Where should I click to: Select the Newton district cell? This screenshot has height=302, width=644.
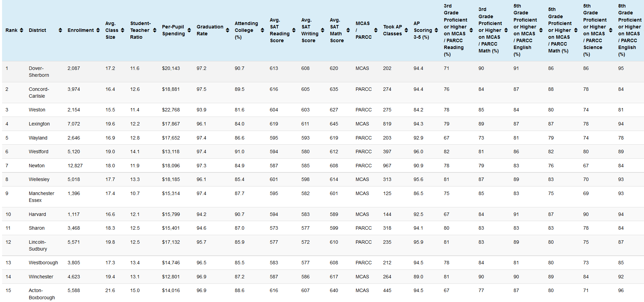point(37,166)
